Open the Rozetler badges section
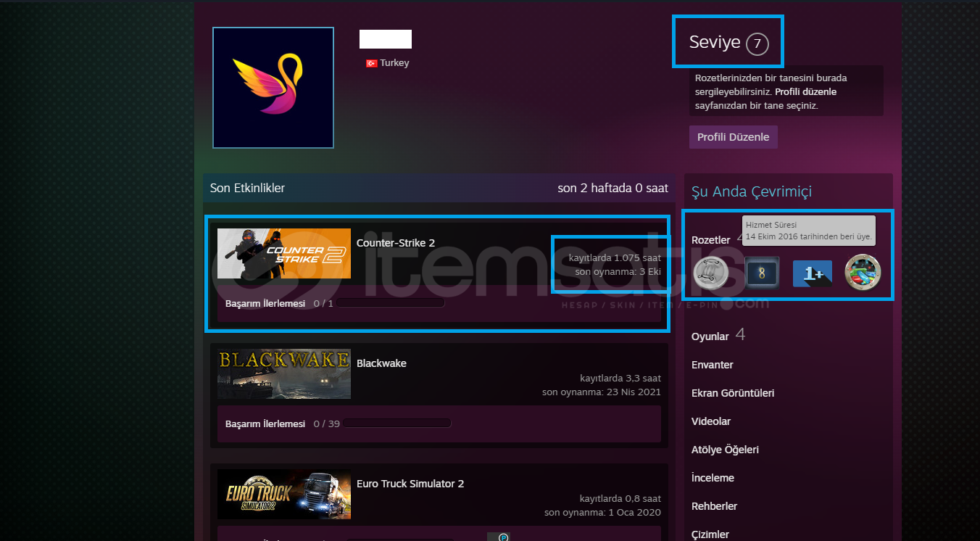The image size is (980, 541). point(711,240)
